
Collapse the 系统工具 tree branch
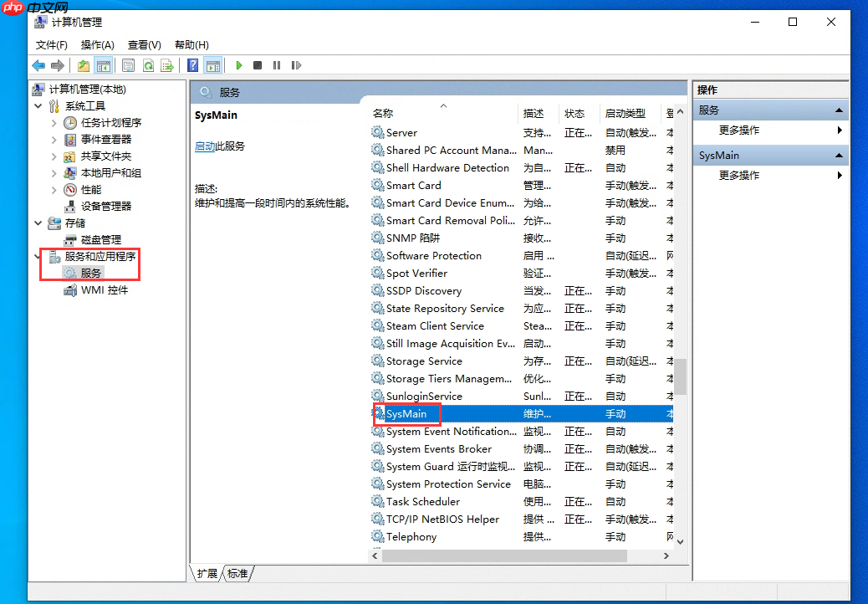tap(37, 105)
